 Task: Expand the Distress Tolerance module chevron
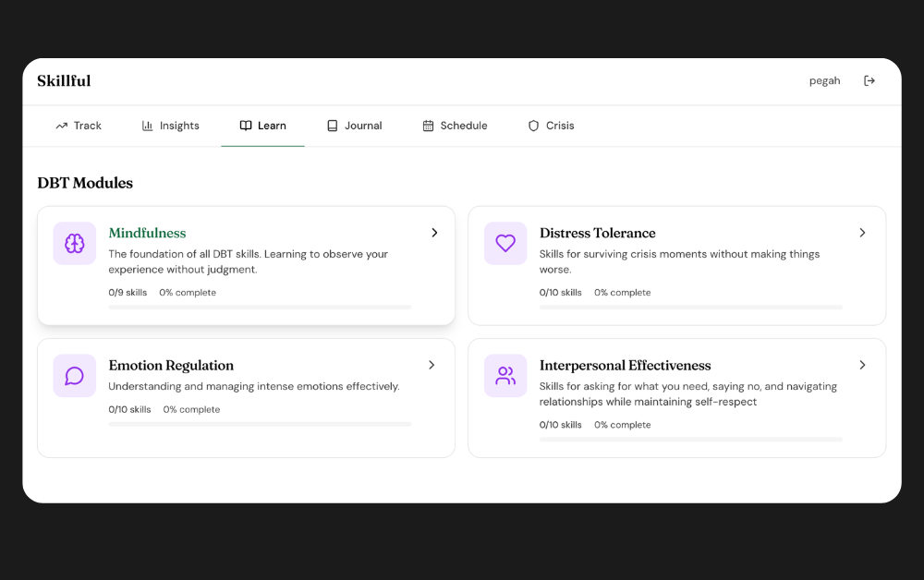[863, 233]
